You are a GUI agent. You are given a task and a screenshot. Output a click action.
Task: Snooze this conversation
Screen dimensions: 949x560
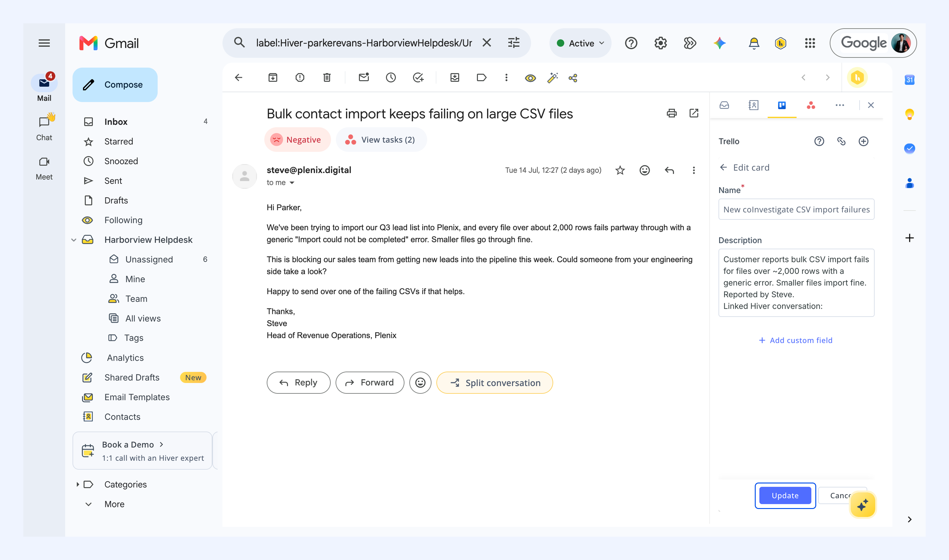[391, 78]
